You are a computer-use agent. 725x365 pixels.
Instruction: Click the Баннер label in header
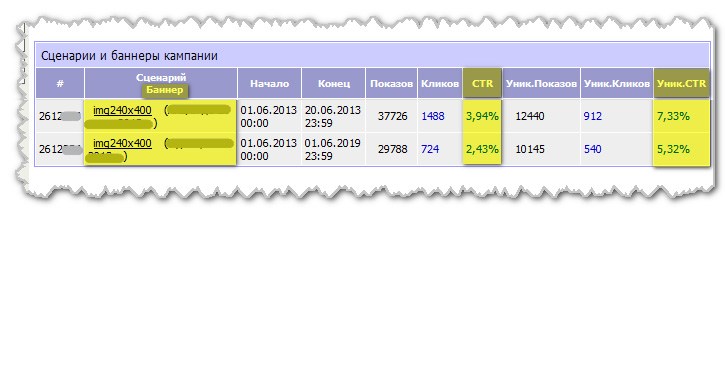point(165,90)
